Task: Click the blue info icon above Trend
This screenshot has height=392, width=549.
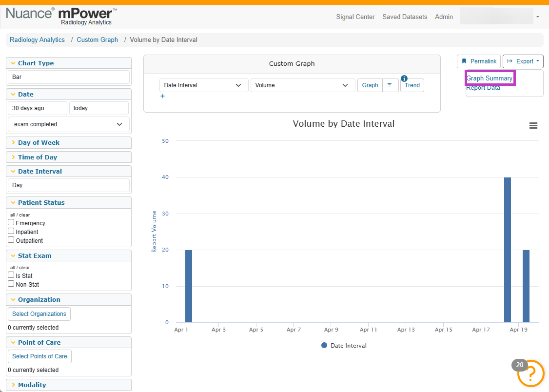Action: pyautogui.click(x=404, y=78)
